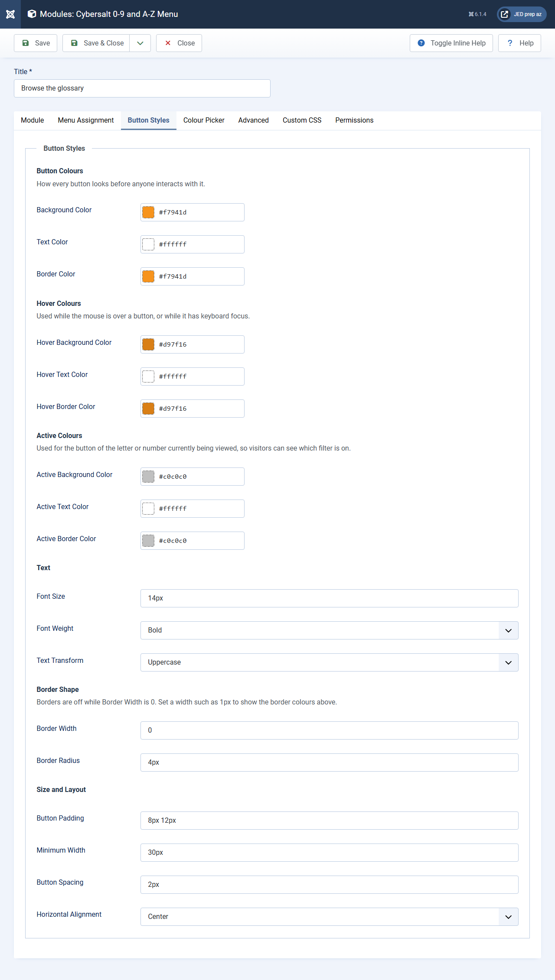Click the Button Padding input field
This screenshot has width=555, height=980.
[x=330, y=821]
